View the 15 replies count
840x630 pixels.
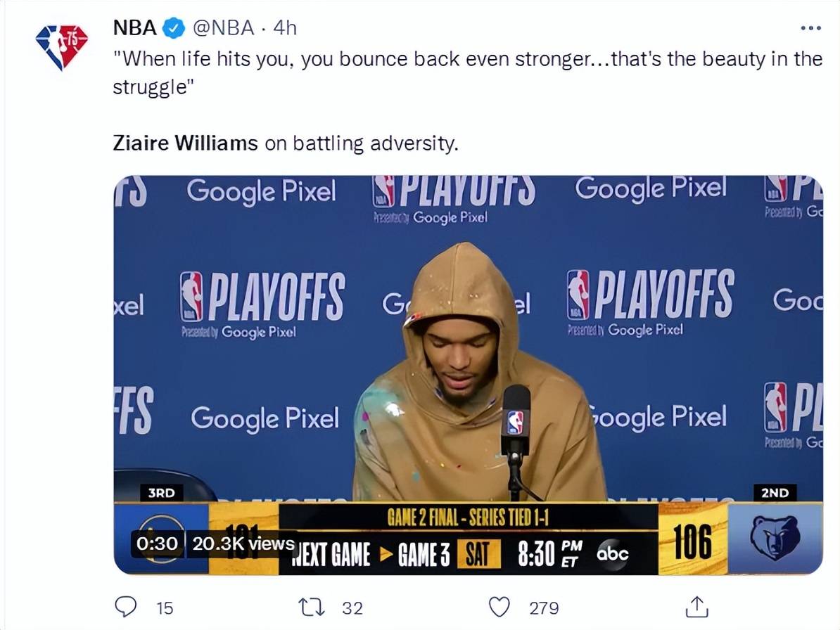[165, 608]
